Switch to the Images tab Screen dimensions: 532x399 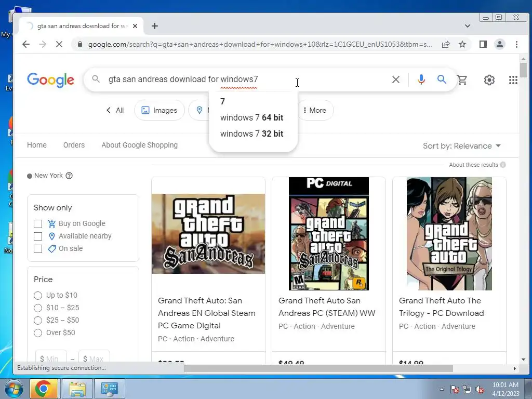pyautogui.click(x=159, y=110)
